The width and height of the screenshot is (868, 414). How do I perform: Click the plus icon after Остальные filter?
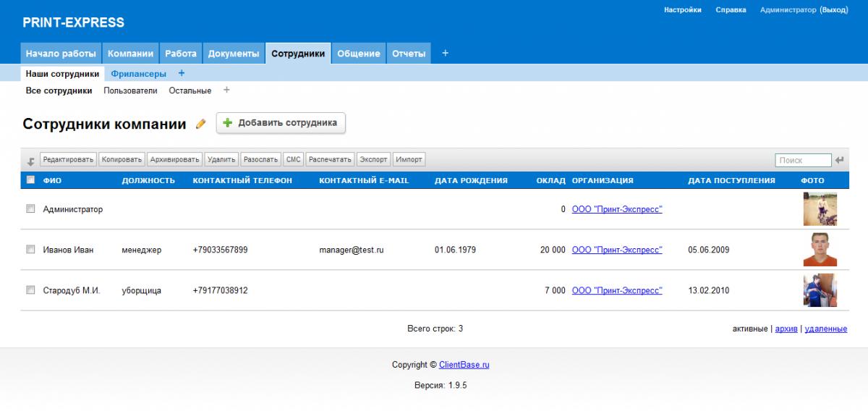click(x=226, y=90)
